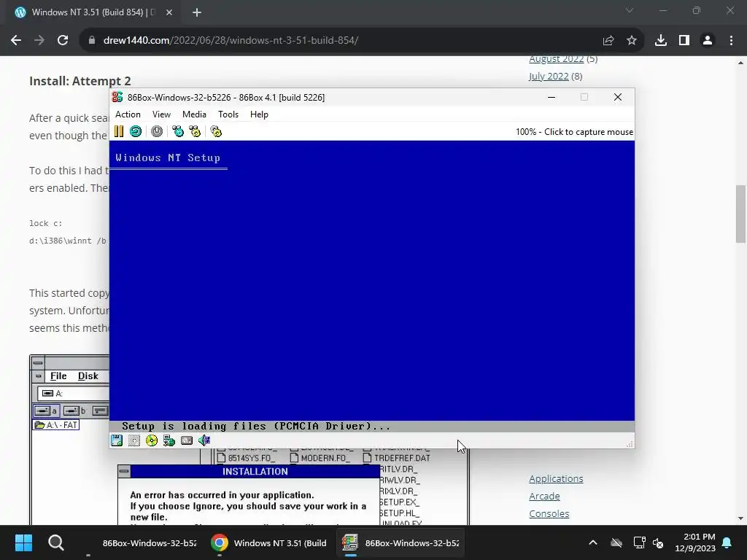Click the ACPI shutdown power icon
The height and width of the screenshot is (560, 747).
click(x=157, y=131)
